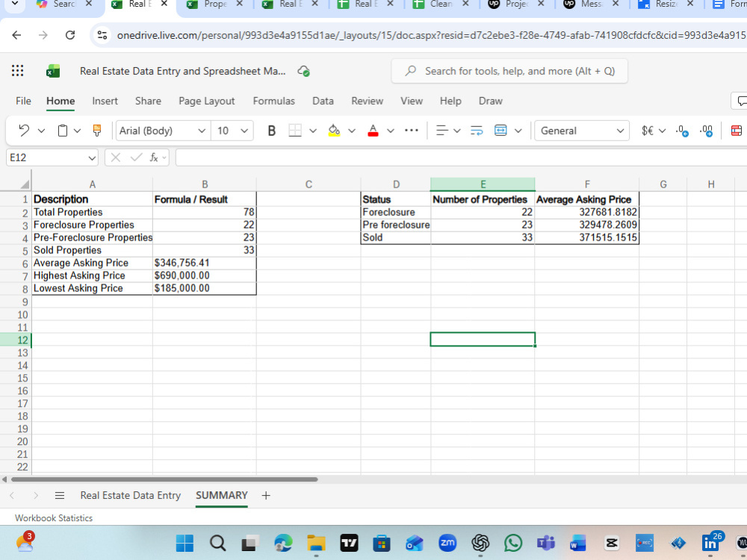Switch to the Insert tab
Viewport: 747px width, 560px height.
[105, 101]
